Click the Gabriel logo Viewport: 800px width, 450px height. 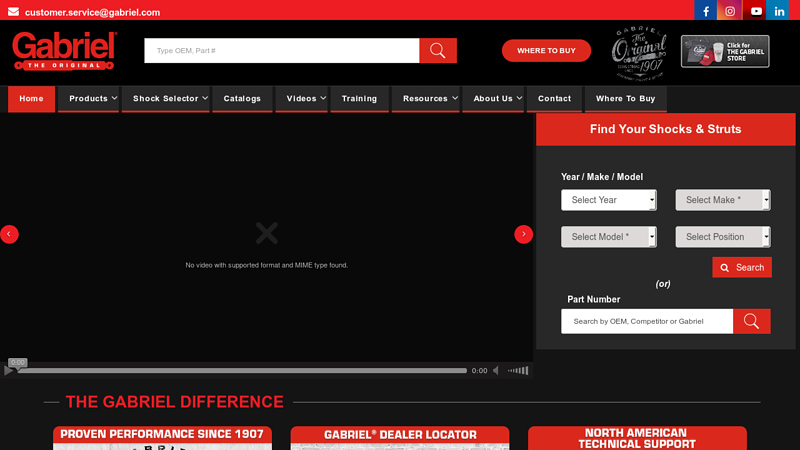click(65, 51)
